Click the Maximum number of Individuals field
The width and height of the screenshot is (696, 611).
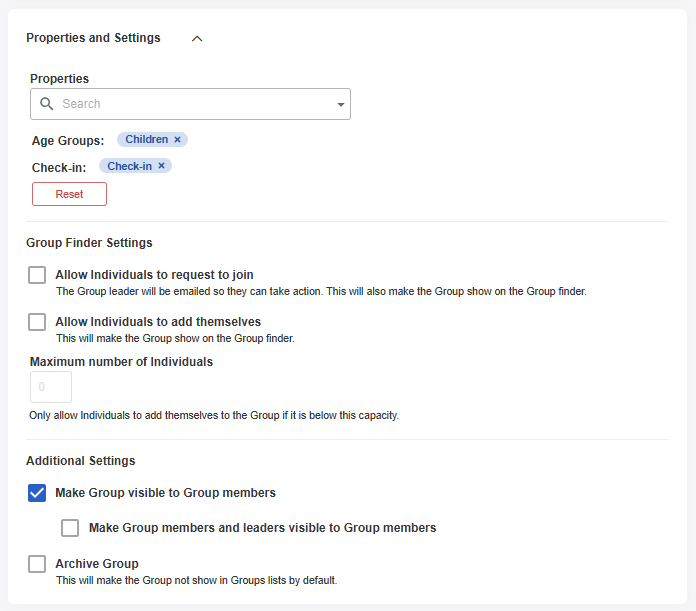51,387
